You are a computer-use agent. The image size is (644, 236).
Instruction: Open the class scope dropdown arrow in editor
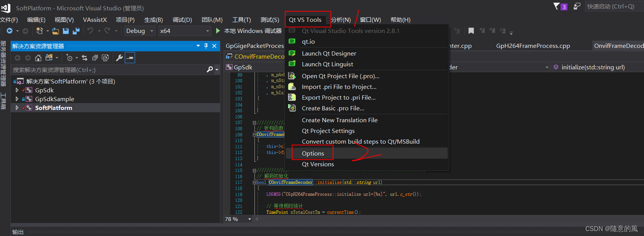pyautogui.click(x=547, y=67)
